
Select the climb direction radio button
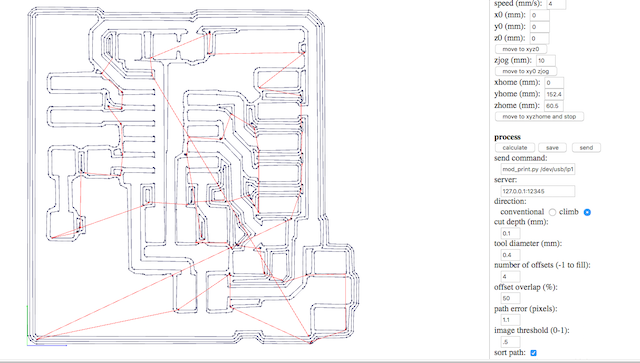pyautogui.click(x=587, y=212)
